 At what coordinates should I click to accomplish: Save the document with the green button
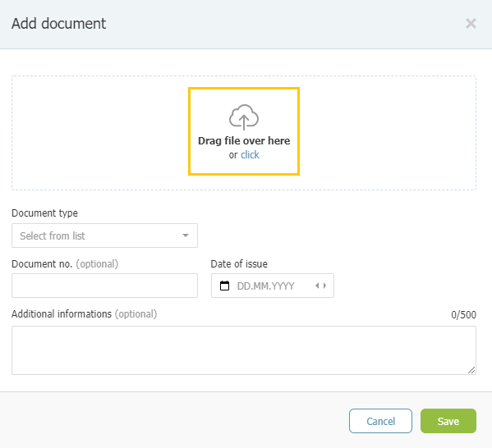pyautogui.click(x=448, y=421)
